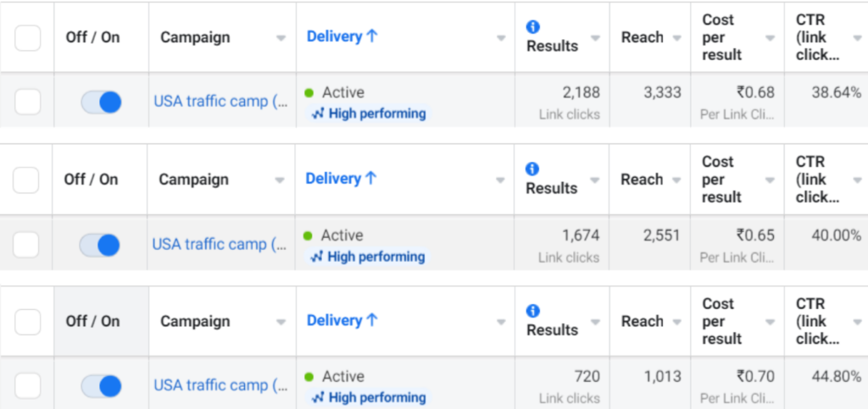The width and height of the screenshot is (868, 409).
Task: Click the High performing icon in the 1,674 results row
Action: tap(317, 257)
